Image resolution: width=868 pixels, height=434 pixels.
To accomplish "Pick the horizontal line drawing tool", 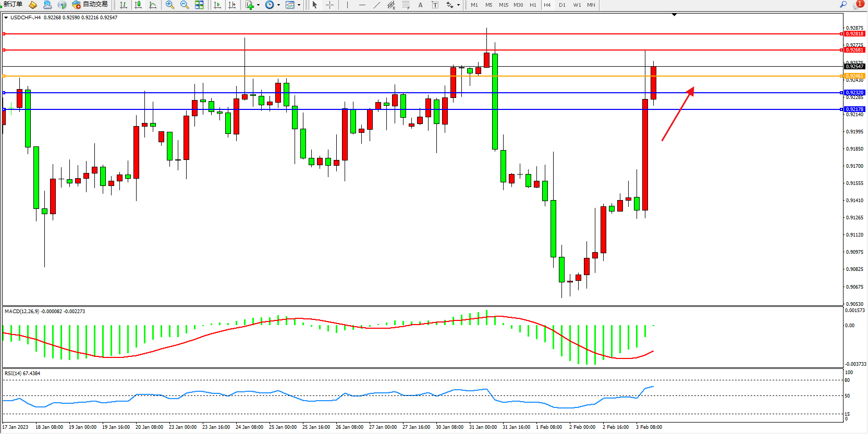I will click(362, 5).
